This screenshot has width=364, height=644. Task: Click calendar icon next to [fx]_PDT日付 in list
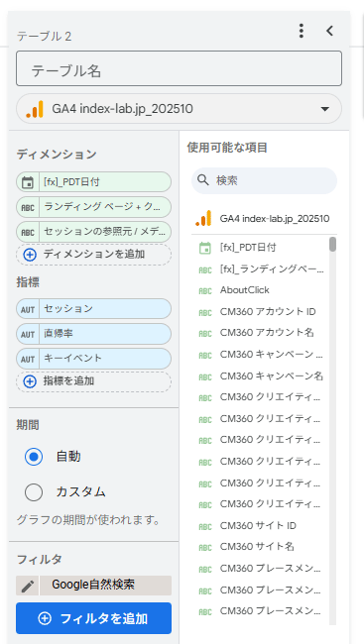pos(205,248)
